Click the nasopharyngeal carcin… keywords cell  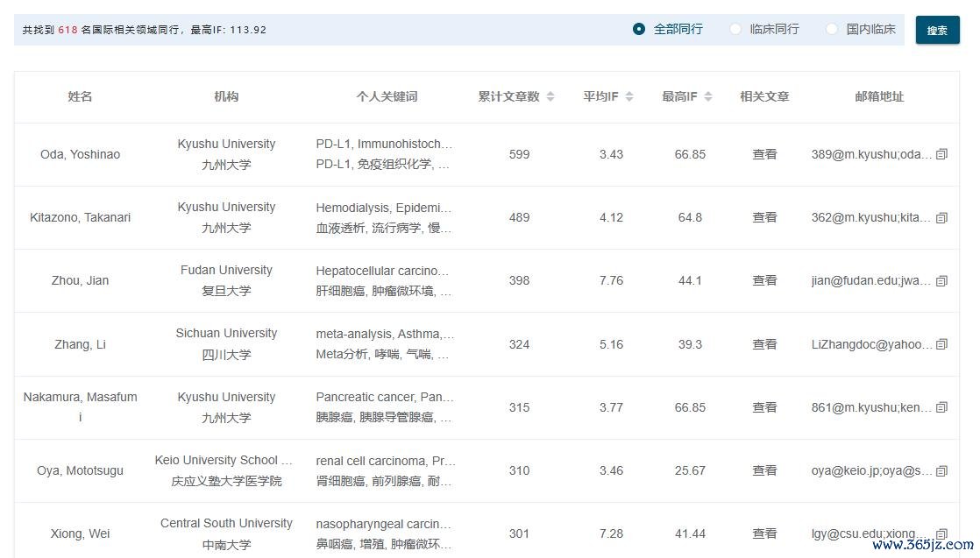[384, 533]
